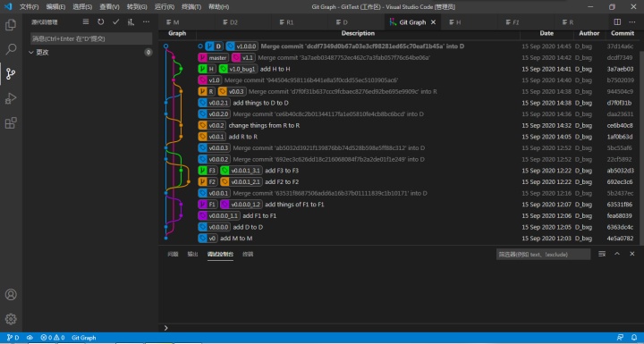This screenshot has width=644, height=344.
Task: Close the bottom panel
Action: point(632,254)
